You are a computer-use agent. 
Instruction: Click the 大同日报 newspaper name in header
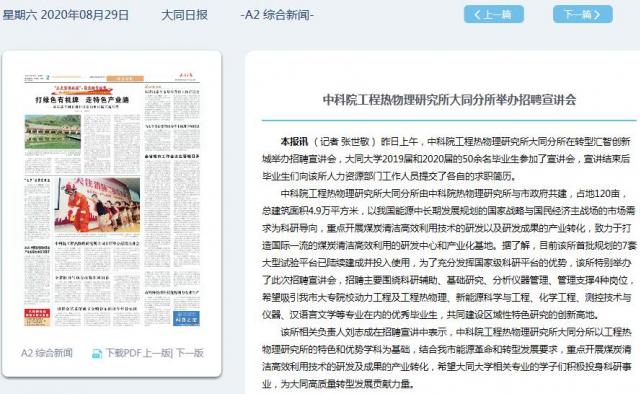184,15
